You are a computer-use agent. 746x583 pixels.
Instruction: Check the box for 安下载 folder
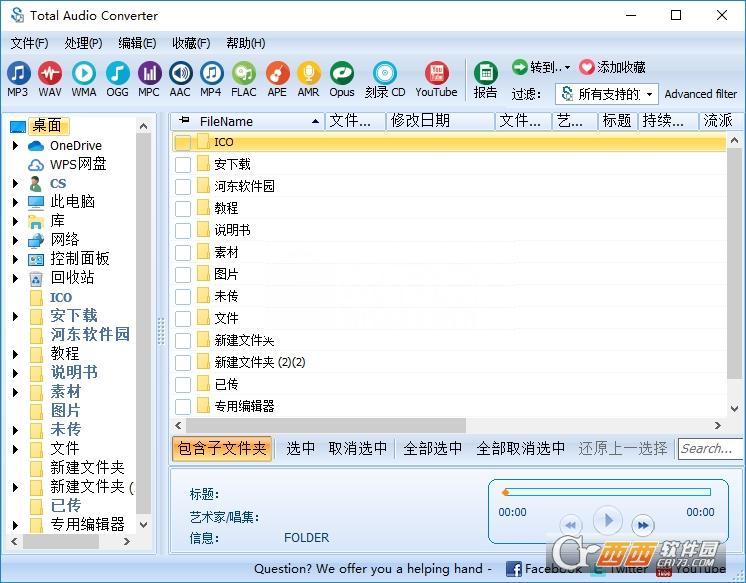click(x=183, y=165)
